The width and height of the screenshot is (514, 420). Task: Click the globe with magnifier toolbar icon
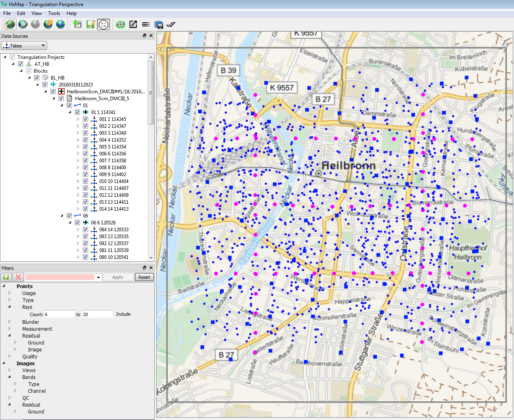click(23, 24)
